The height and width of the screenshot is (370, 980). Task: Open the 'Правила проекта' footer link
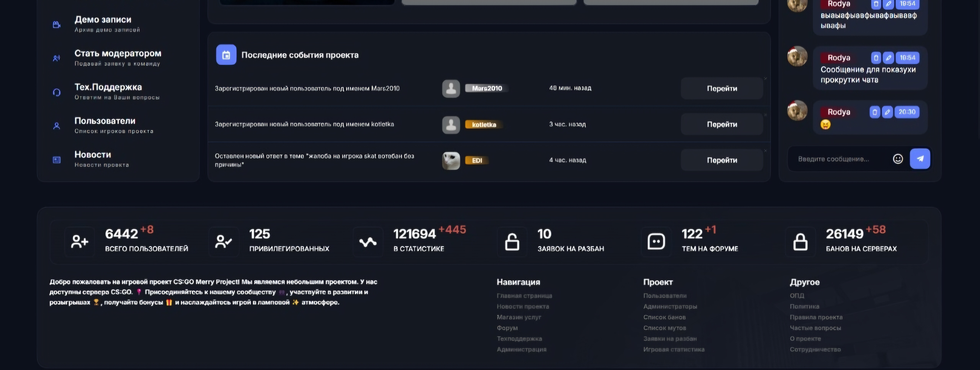(x=816, y=317)
